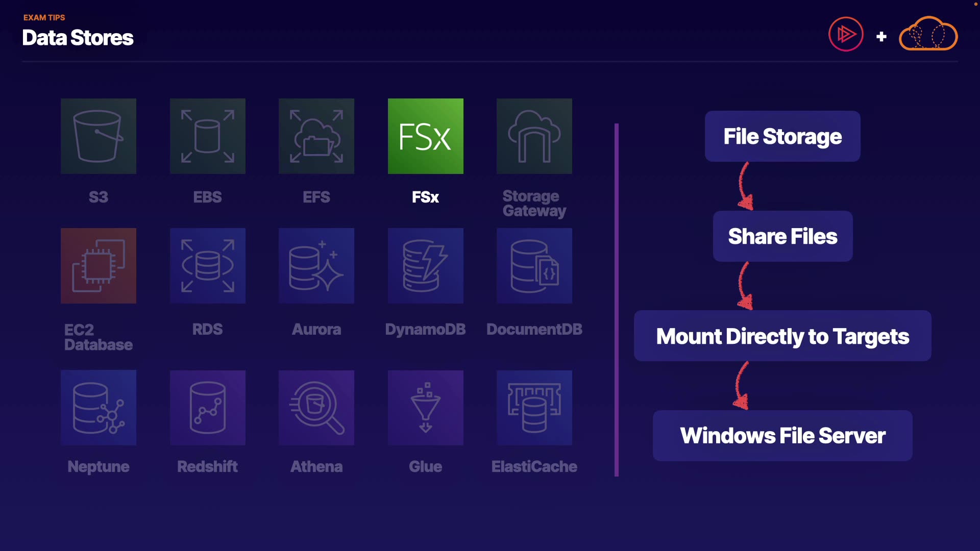Viewport: 980px width, 551px height.
Task: Click the Pluralsight play logo
Action: point(846,35)
